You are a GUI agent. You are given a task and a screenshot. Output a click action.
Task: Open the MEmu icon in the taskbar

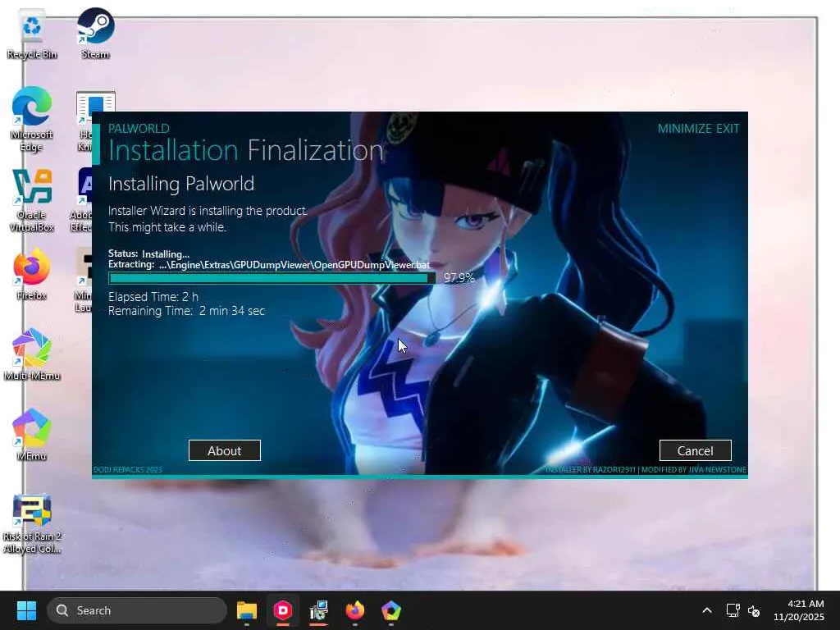pyautogui.click(x=391, y=610)
